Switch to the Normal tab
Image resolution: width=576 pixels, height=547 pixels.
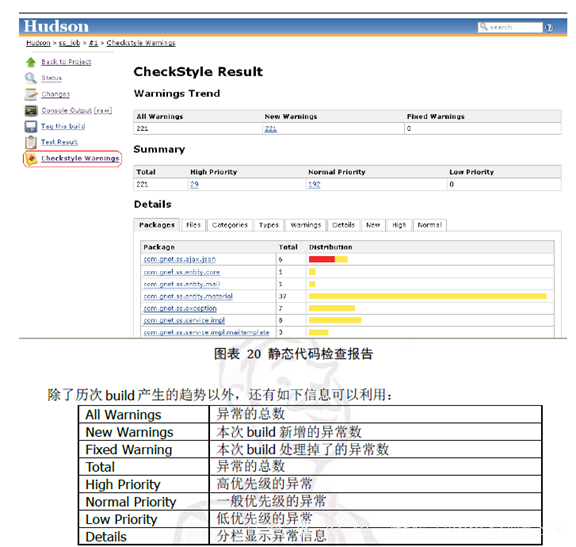(x=429, y=225)
